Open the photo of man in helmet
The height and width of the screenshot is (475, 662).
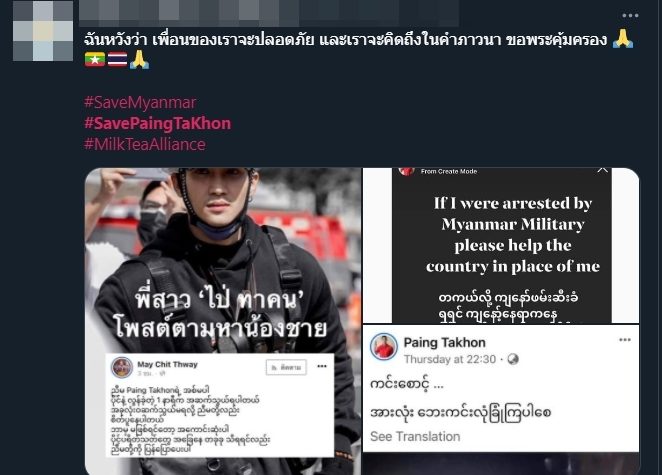pyautogui.click(x=223, y=321)
